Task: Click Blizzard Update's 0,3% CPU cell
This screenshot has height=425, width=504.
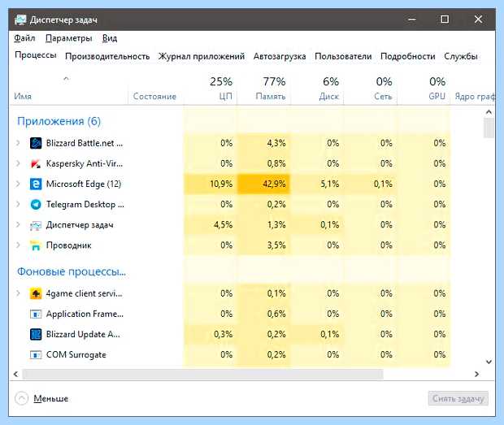Action: pos(211,335)
